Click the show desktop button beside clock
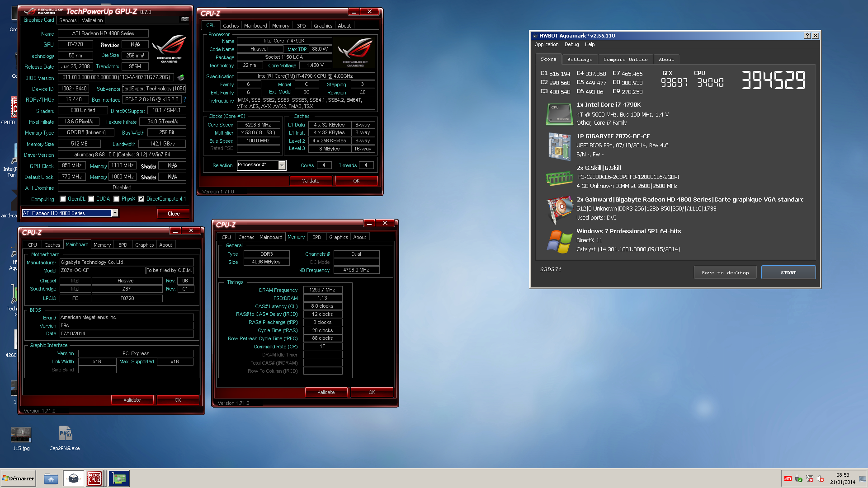868x488 pixels. (863, 479)
